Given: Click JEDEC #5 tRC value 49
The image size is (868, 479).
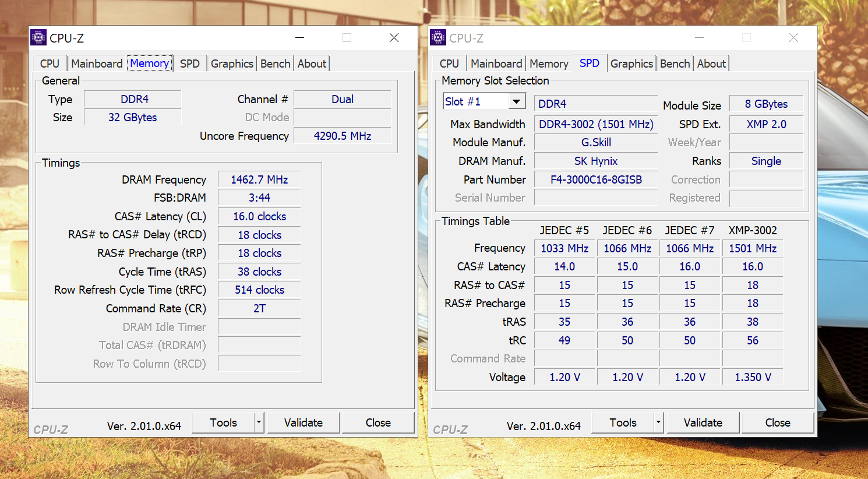Looking at the screenshot, I should (x=564, y=340).
